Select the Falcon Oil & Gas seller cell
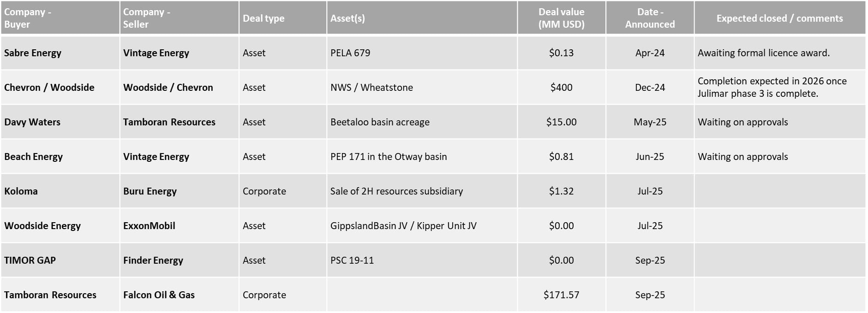 (159, 295)
